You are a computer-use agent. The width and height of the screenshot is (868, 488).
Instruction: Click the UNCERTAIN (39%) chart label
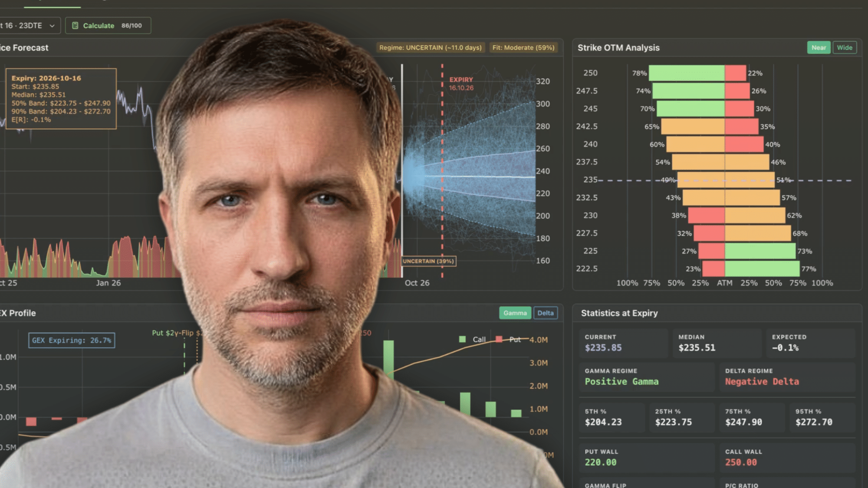[x=428, y=261]
